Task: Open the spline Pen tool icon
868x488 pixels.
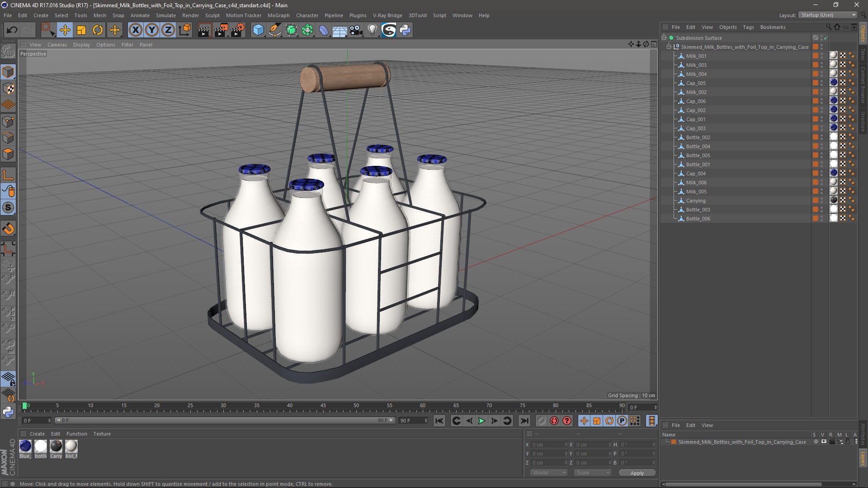Action: point(275,30)
